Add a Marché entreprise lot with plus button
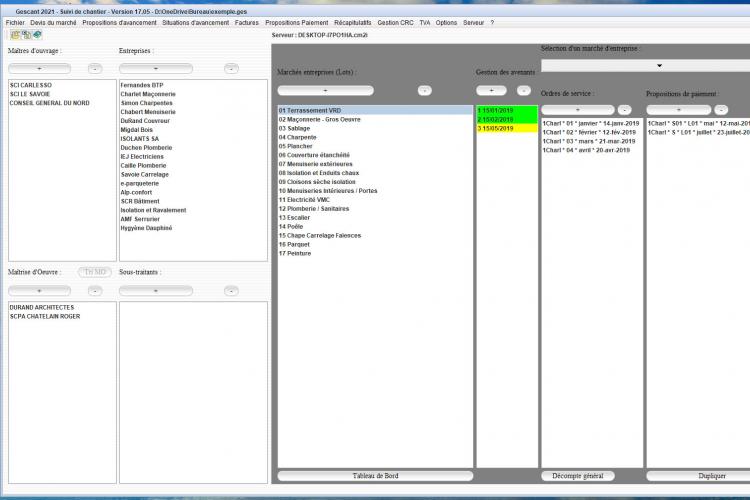Viewport: 750px width, 500px height. (325, 90)
